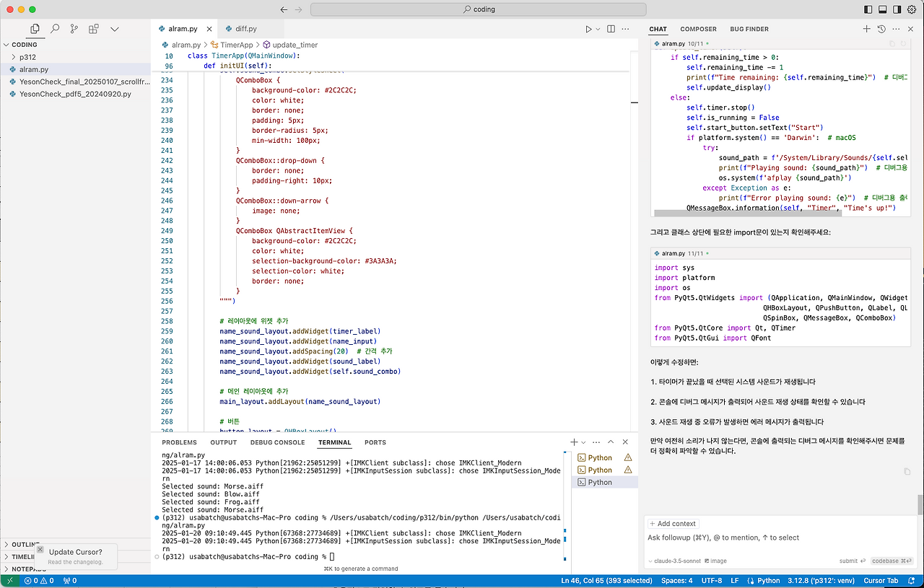Image resolution: width=924 pixels, height=588 pixels.
Task: Kill the terminal with the trash/X icon
Action: pyautogui.click(x=624, y=442)
